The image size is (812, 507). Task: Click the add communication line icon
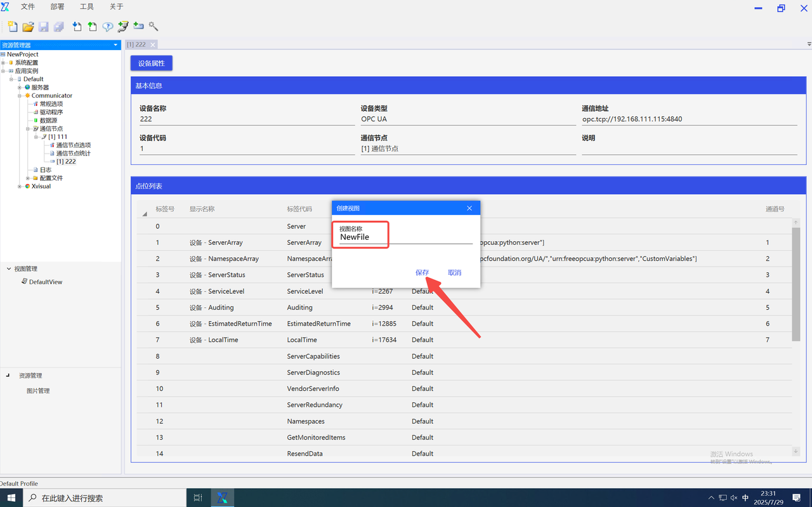point(123,27)
